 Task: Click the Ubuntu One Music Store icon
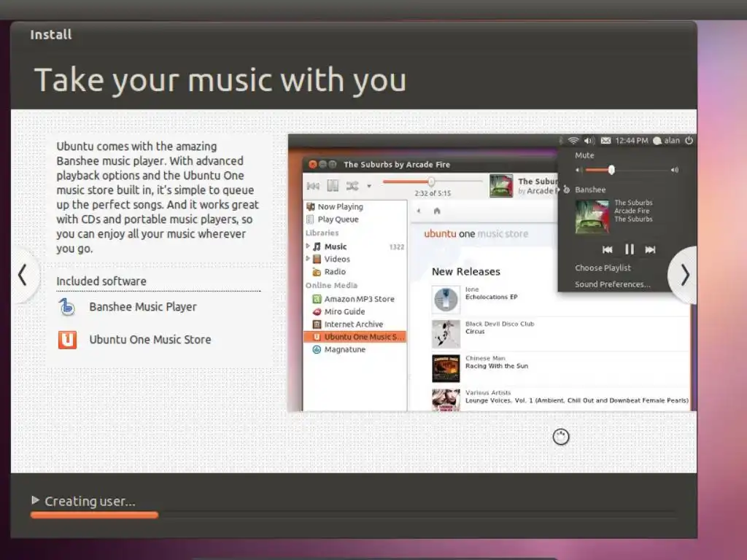67,340
